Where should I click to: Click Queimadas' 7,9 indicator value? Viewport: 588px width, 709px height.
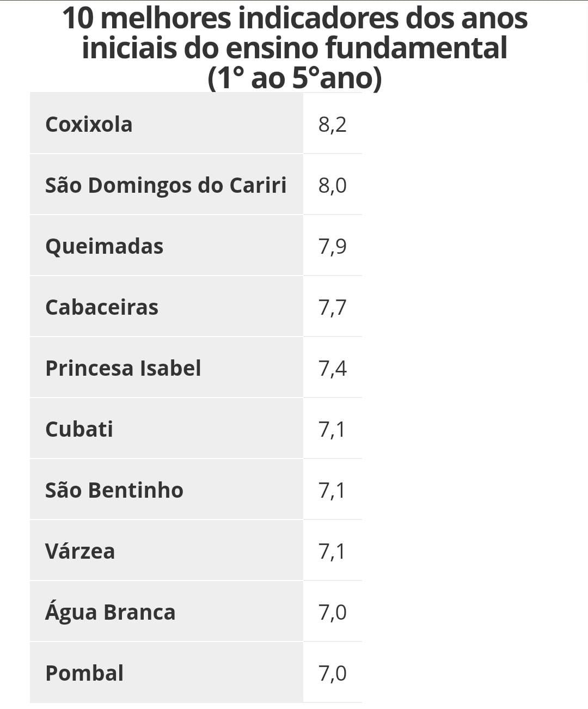pos(332,247)
